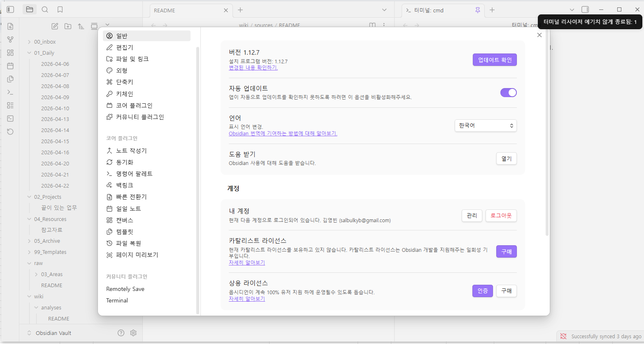Open the 변경된 내용 확인하기 link

pyautogui.click(x=253, y=67)
